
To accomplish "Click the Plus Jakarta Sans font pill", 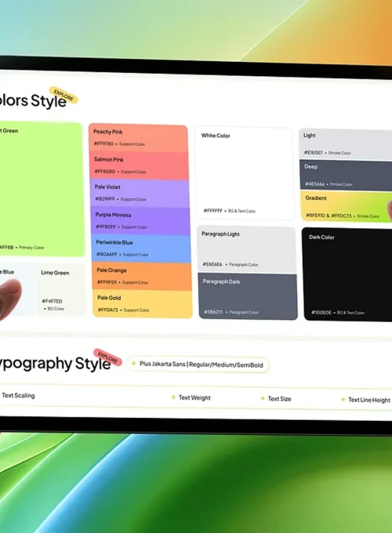I will [198, 364].
